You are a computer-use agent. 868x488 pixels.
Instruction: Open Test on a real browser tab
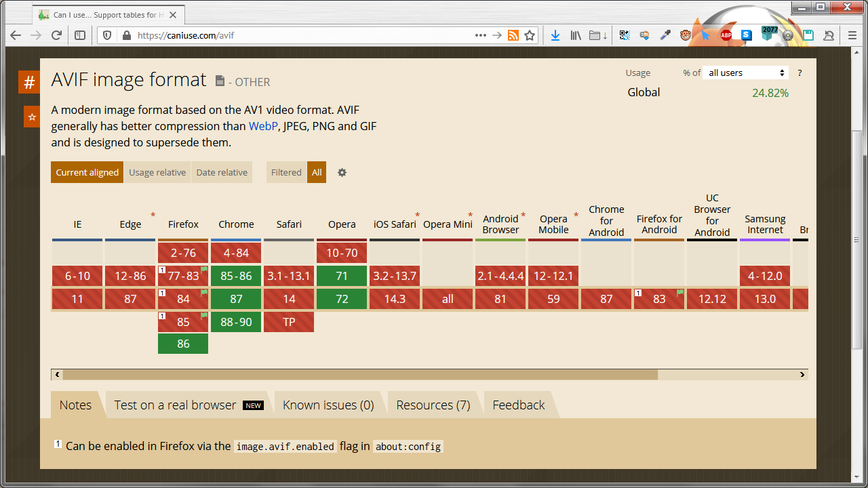pos(188,405)
